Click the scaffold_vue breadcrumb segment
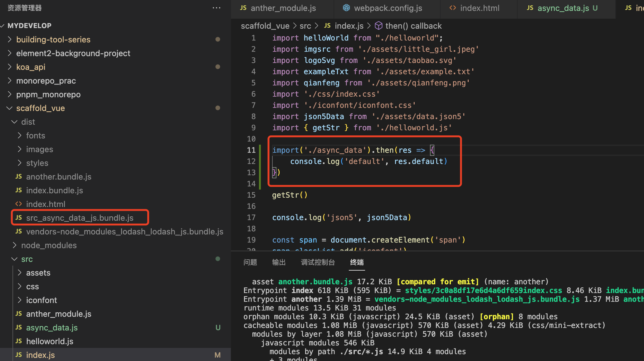The width and height of the screenshot is (644, 361). 265,26
